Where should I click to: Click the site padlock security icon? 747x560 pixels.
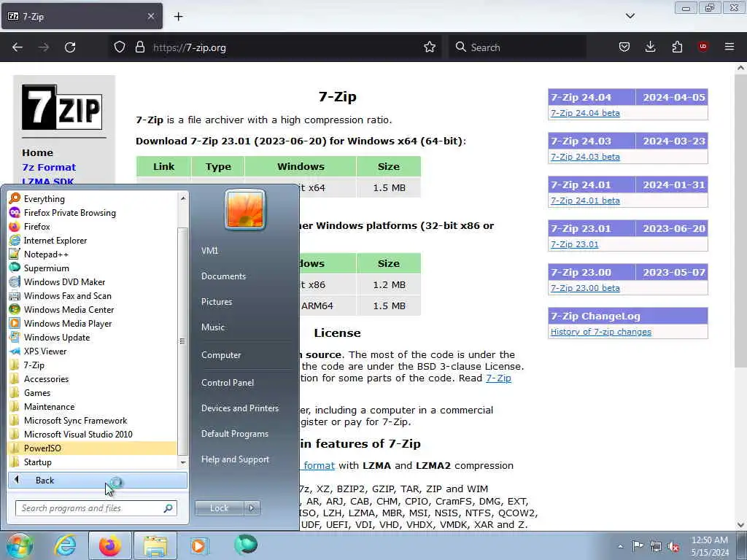click(x=139, y=47)
